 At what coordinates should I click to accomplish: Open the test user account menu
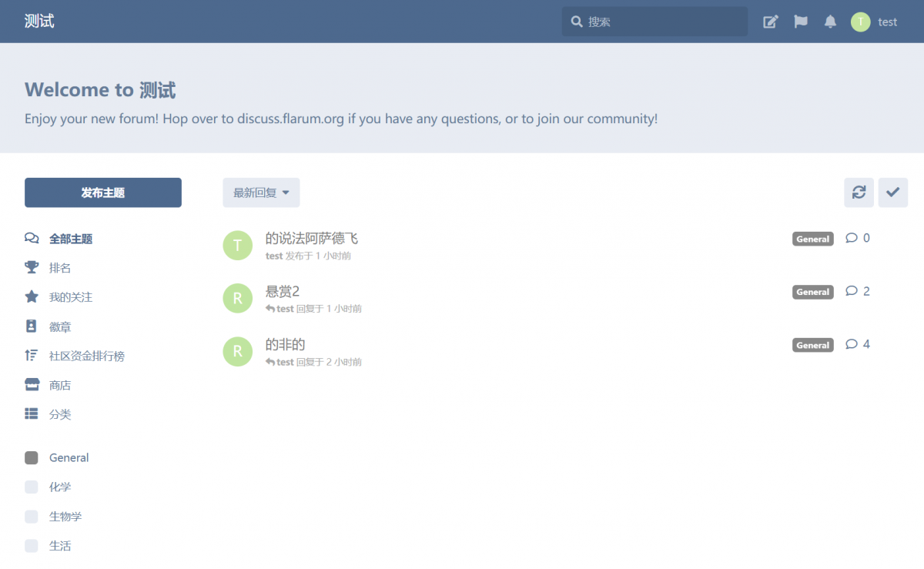[874, 22]
